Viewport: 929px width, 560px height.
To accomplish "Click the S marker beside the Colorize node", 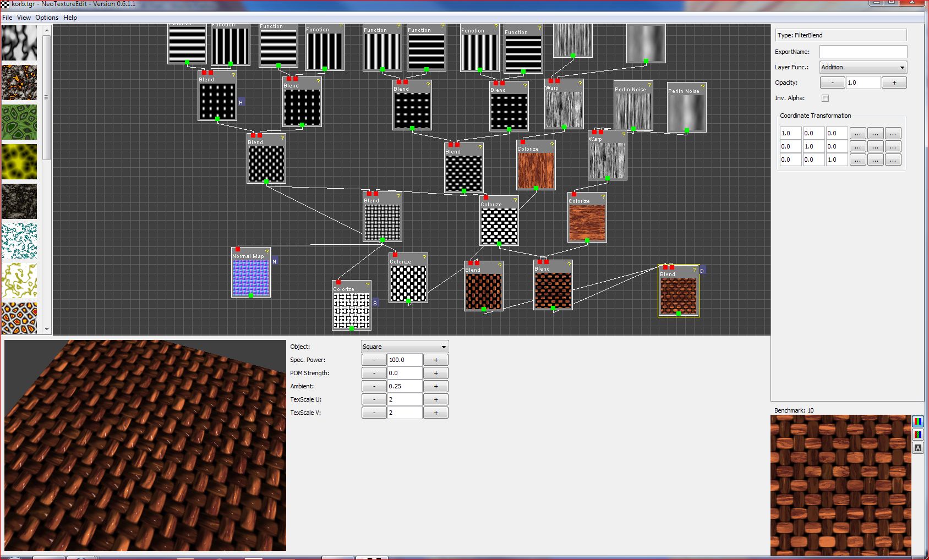I will point(375,303).
